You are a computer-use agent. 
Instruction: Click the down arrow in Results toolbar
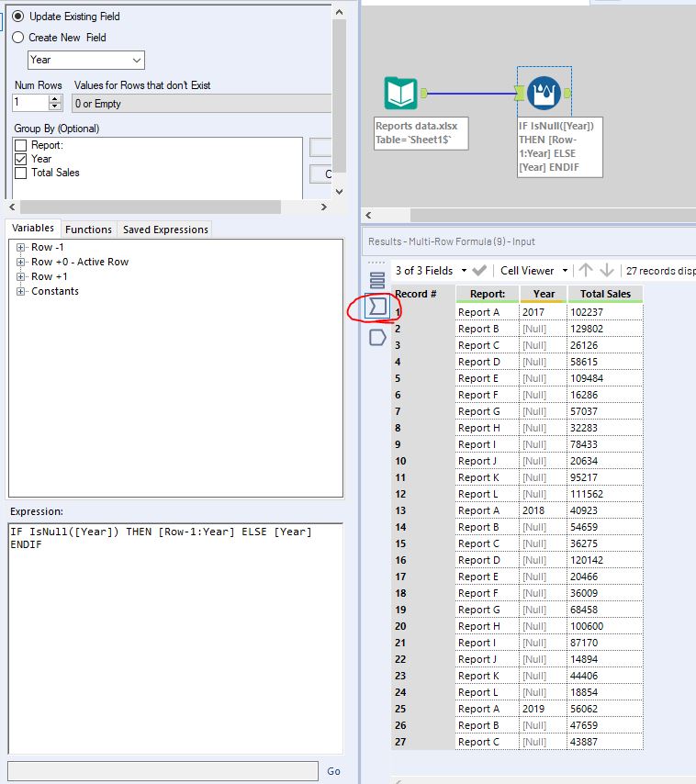[x=606, y=271]
